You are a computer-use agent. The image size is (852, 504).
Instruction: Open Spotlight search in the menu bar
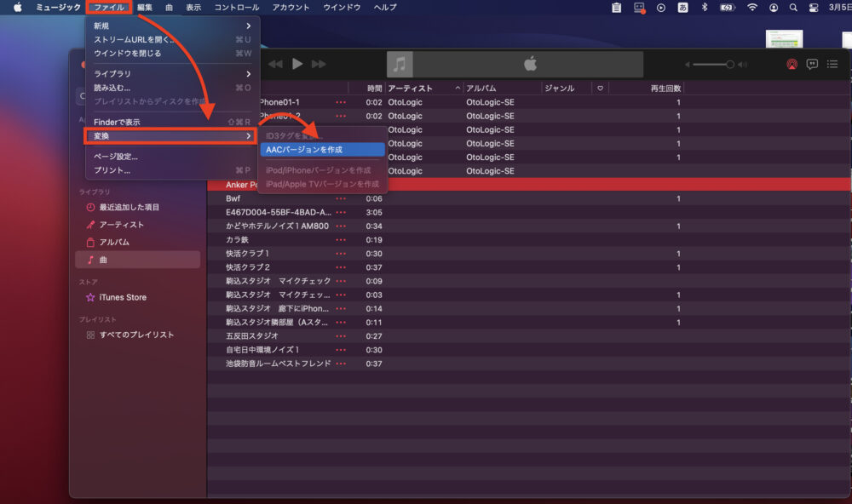[x=793, y=8]
